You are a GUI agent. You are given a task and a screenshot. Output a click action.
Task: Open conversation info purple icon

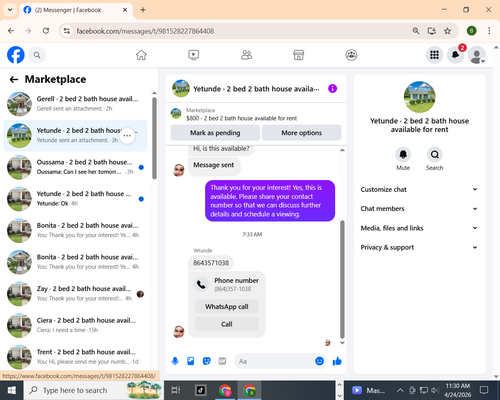pos(332,89)
